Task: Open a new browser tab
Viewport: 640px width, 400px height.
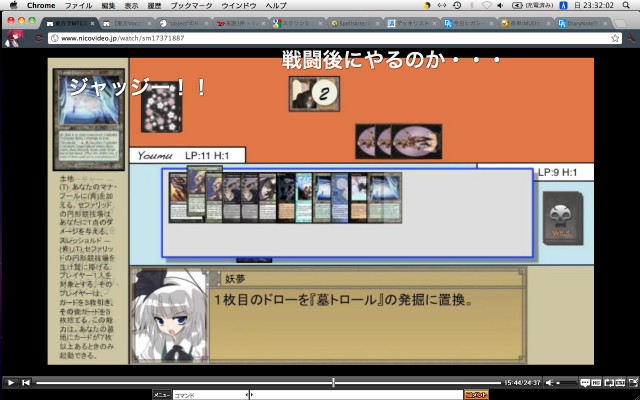Action: click(620, 24)
